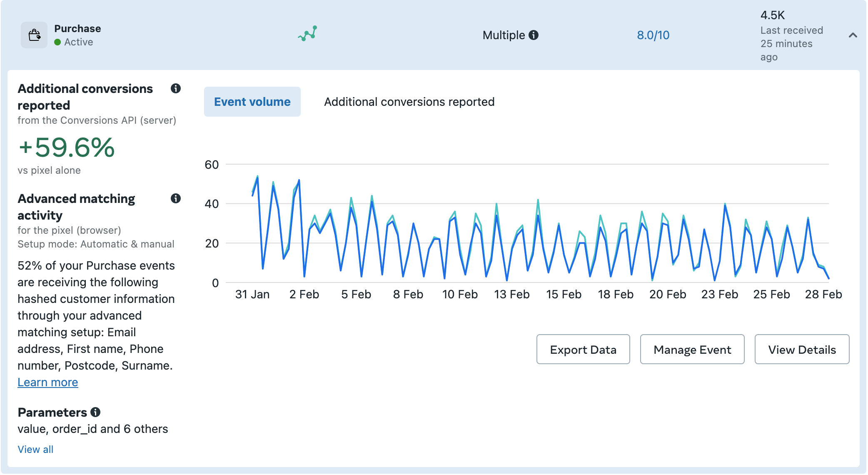The image size is (868, 475).
Task: Click the green trend graph icon
Action: 308,34
